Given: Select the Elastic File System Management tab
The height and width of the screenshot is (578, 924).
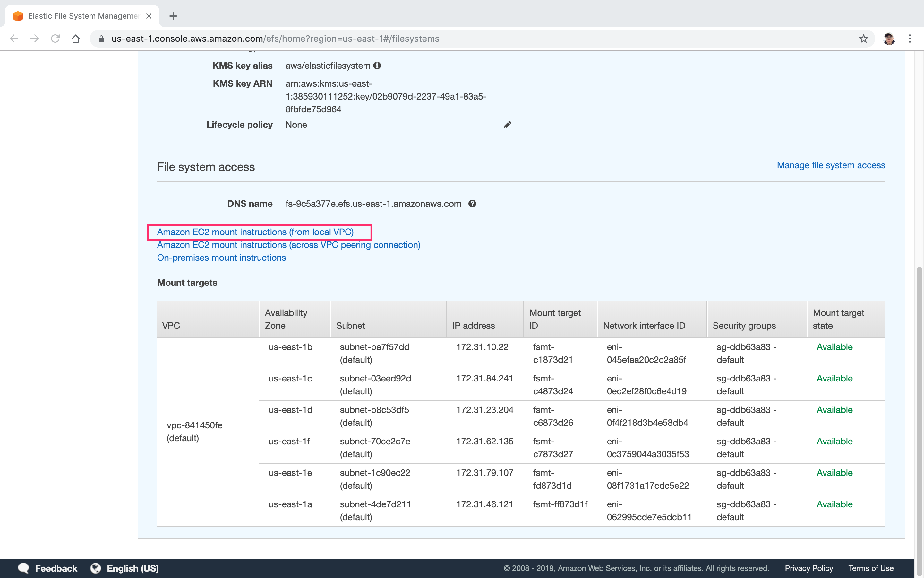Looking at the screenshot, I should click(x=82, y=16).
